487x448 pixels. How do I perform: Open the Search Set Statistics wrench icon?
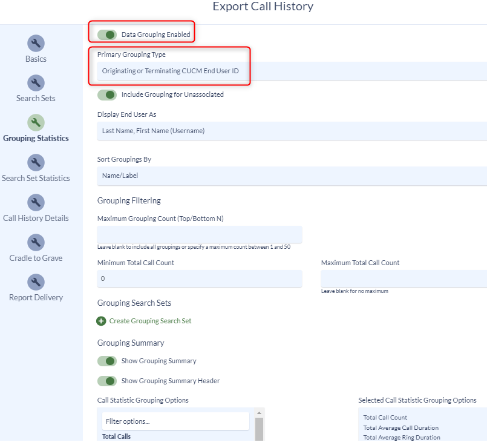coord(36,163)
